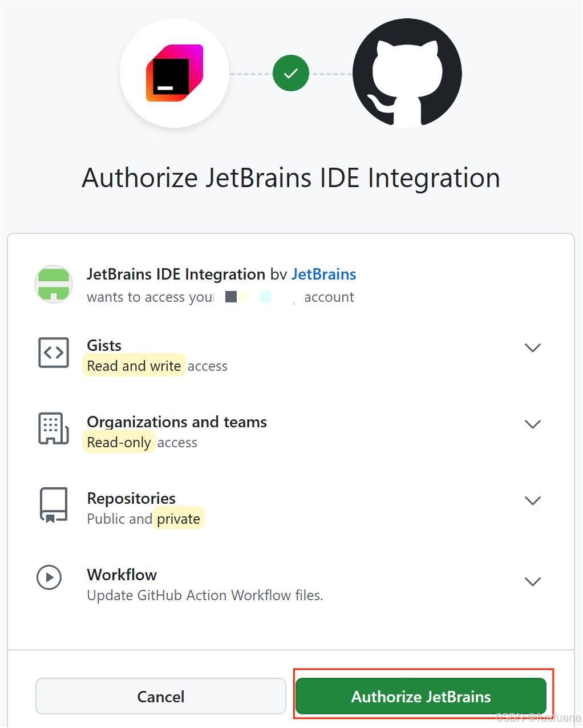
Task: Click the Repositories bookmark icon
Action: click(x=53, y=505)
